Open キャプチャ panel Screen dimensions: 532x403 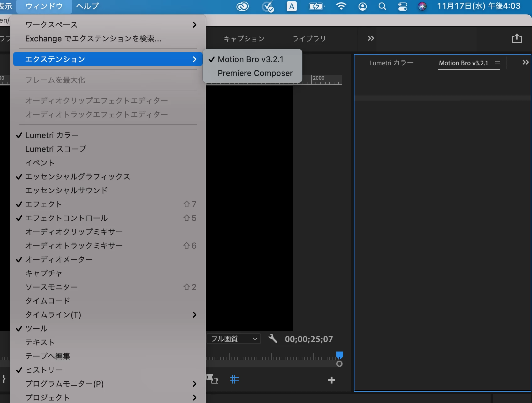(108, 273)
